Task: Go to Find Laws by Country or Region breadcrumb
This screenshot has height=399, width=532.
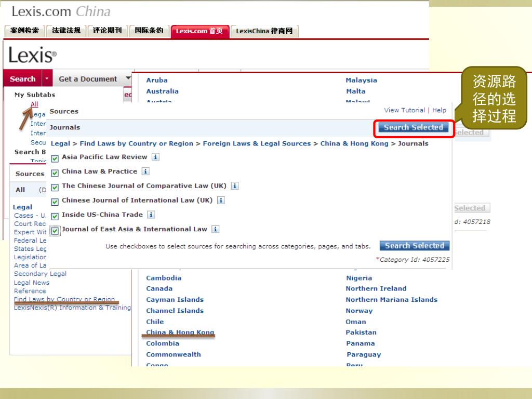Action: 137,143
